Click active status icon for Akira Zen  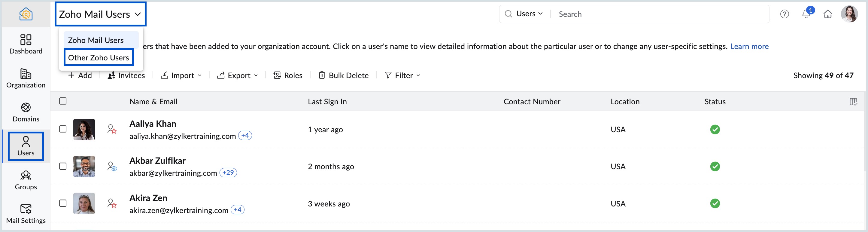click(x=715, y=203)
